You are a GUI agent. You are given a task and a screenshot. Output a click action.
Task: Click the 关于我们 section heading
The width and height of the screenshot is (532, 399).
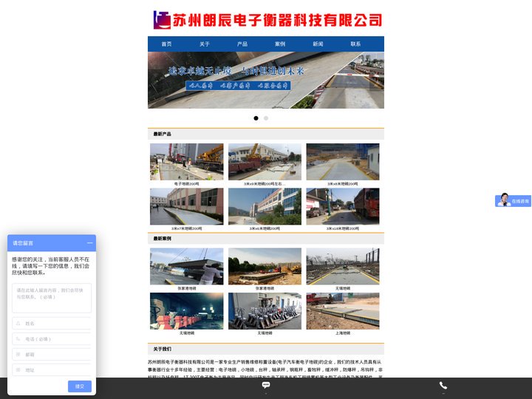tap(162, 349)
